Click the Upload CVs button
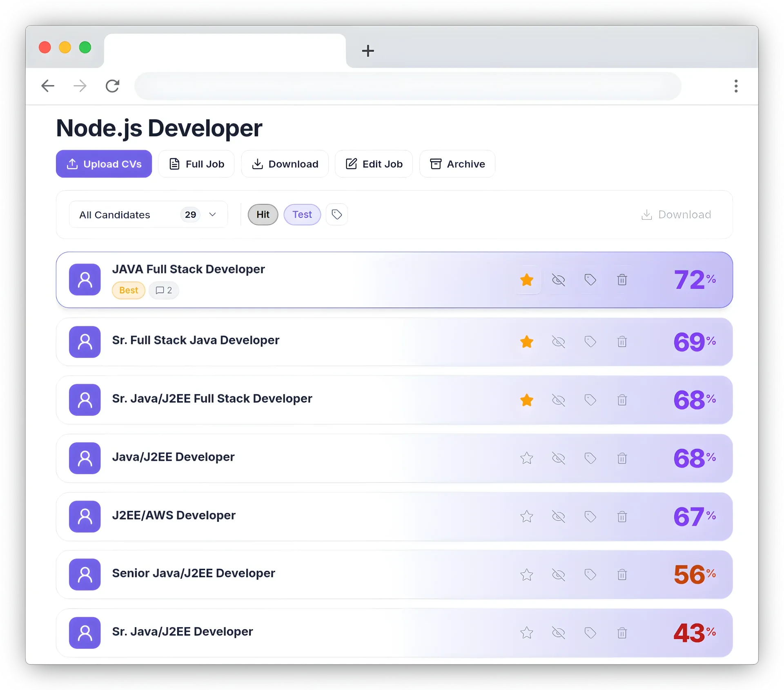 pos(104,164)
